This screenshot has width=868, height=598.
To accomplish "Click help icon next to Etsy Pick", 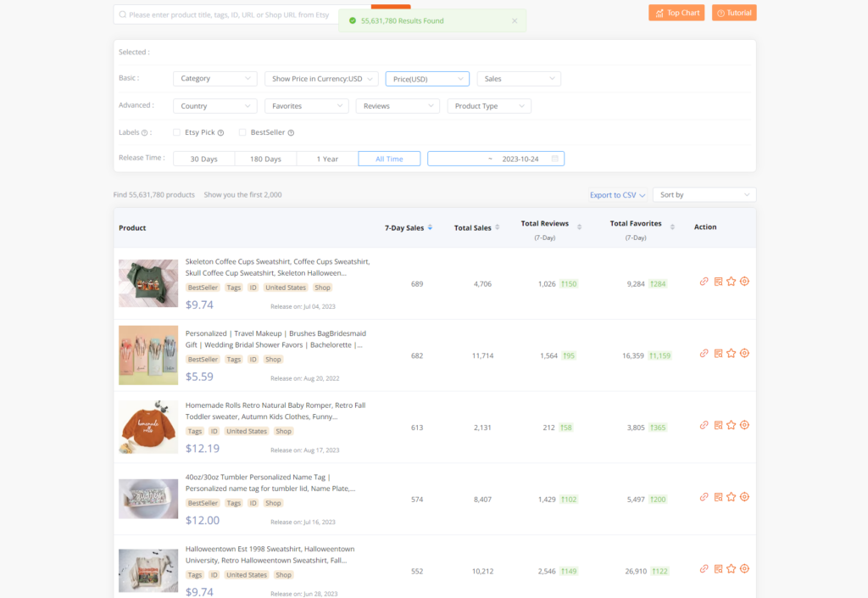I will pos(220,133).
